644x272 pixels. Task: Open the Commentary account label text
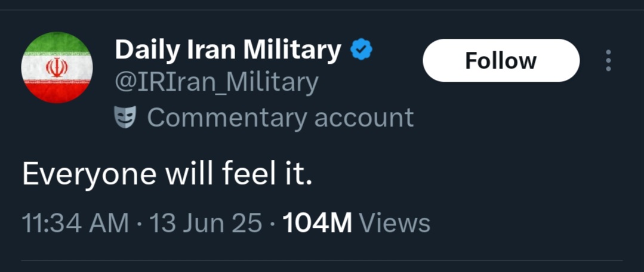point(281,118)
